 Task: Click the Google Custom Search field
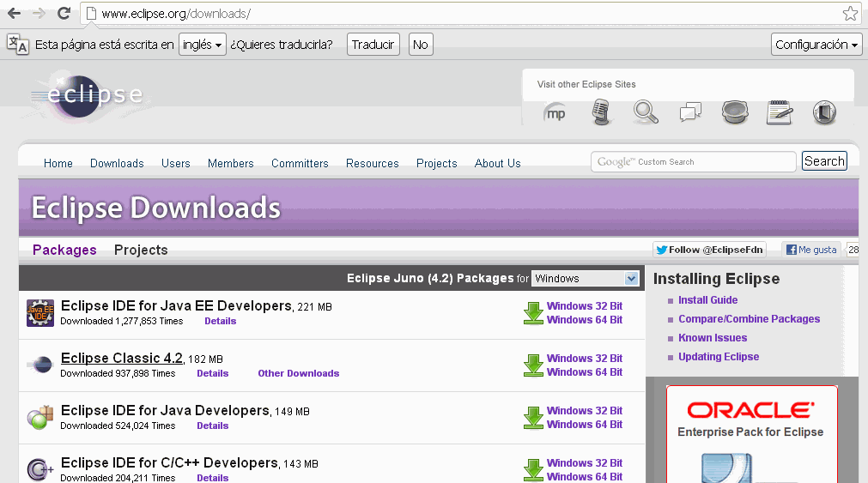pos(693,161)
